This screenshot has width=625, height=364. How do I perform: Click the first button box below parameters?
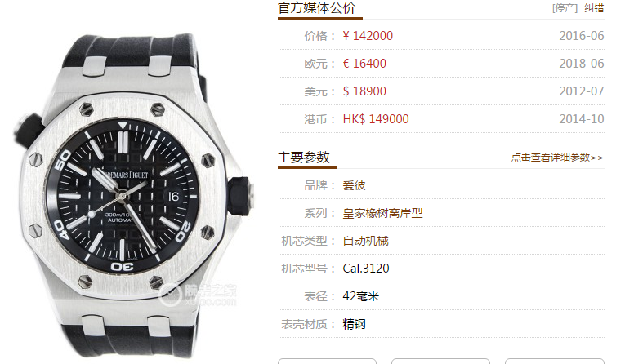pyautogui.click(x=327, y=362)
